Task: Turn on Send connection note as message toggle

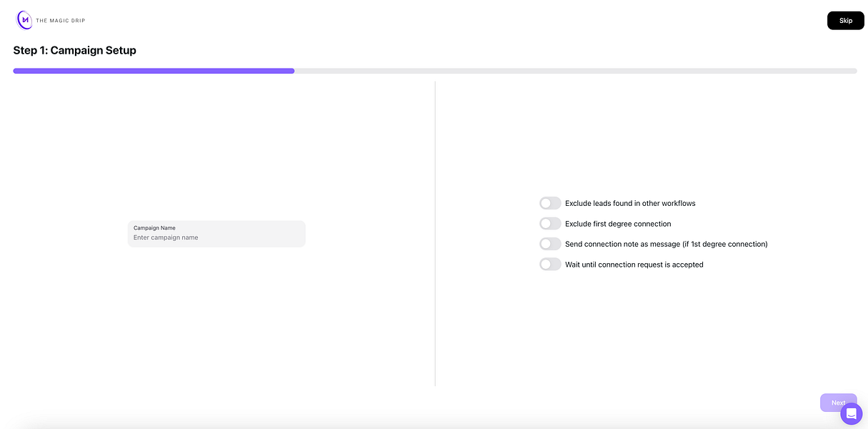Action: 550,244
